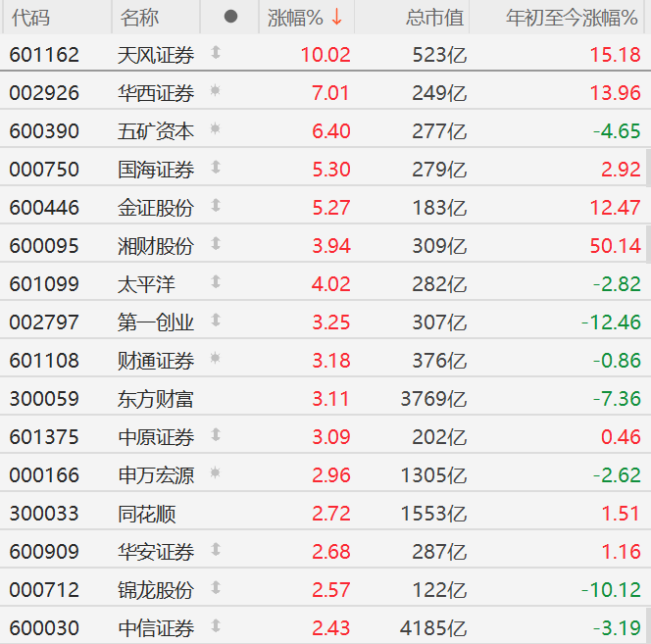Click stock code 600030

(44, 628)
